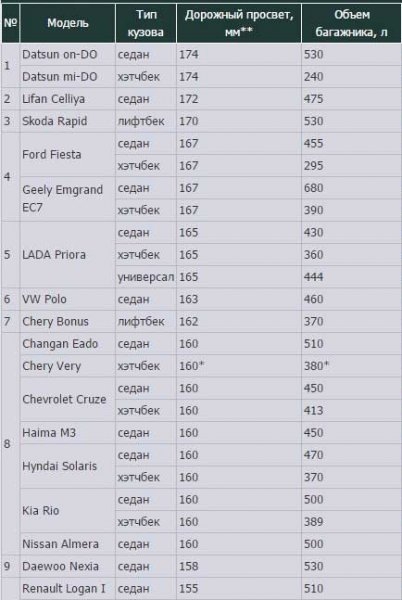Viewport: 402px width, 600px height.
Task: Click the Модель column header
Action: coord(67,23)
